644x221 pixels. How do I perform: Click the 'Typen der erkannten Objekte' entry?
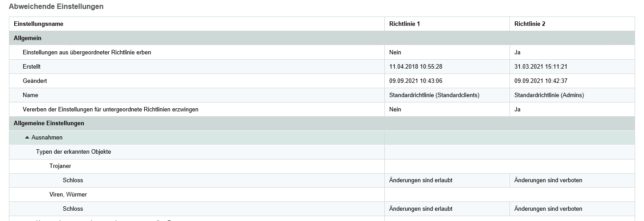73,152
